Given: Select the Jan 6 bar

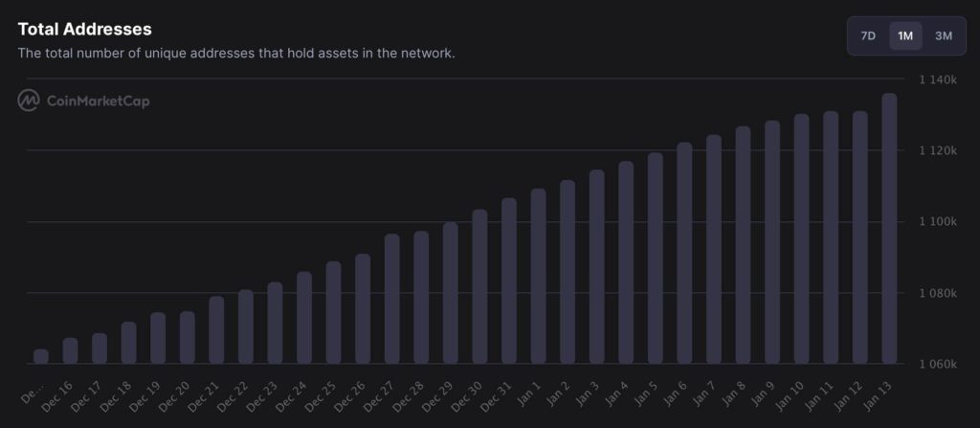Looking at the screenshot, I should click(684, 253).
